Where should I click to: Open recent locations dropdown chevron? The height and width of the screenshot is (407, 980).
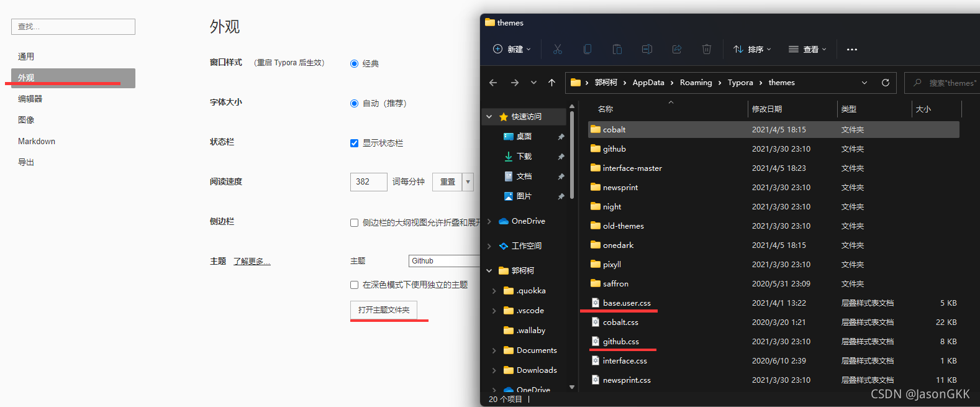click(533, 83)
